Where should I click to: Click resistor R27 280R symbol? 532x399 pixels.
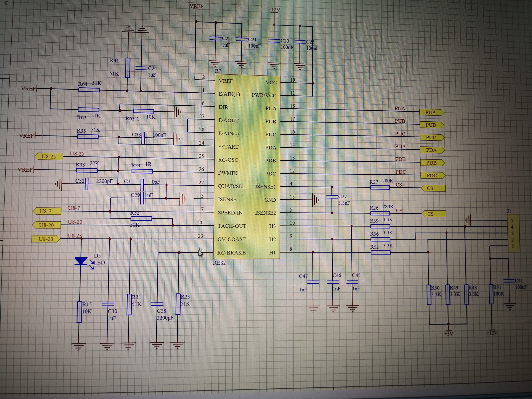[380, 187]
